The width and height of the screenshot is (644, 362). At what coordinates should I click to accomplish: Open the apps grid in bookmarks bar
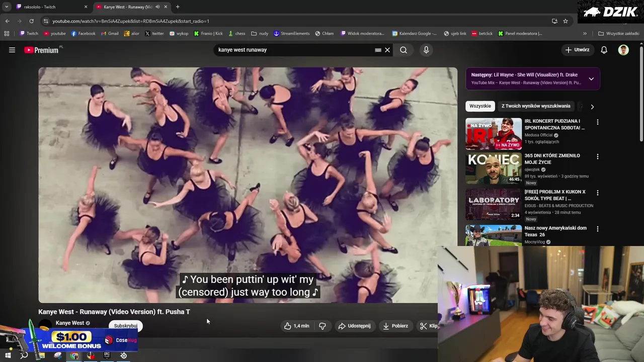click(x=7, y=34)
